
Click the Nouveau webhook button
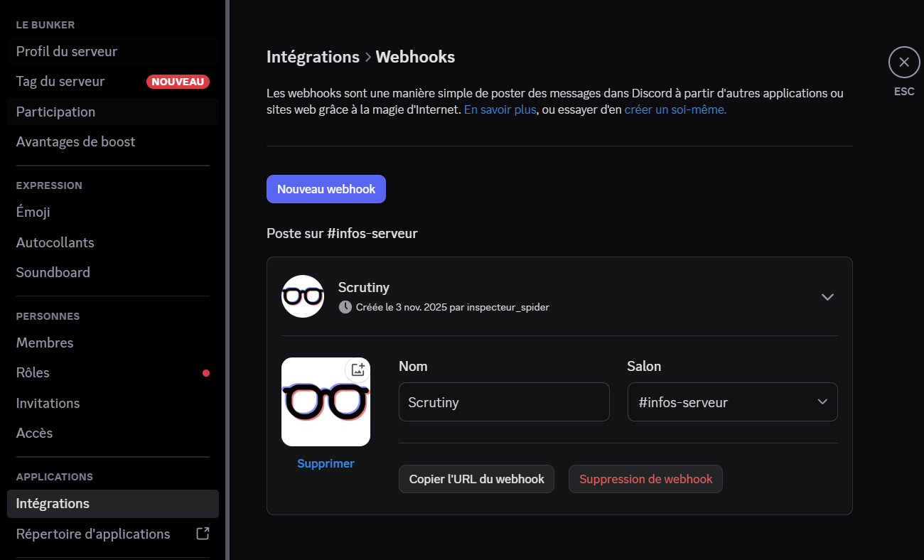tap(326, 189)
